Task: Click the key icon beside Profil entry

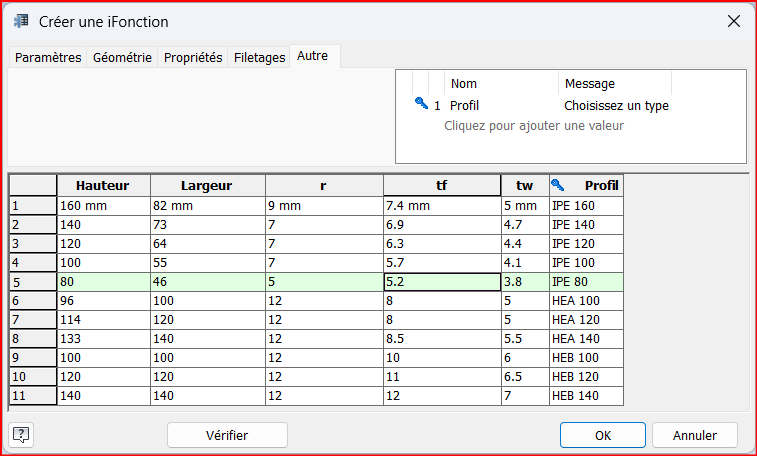Action: (420, 105)
